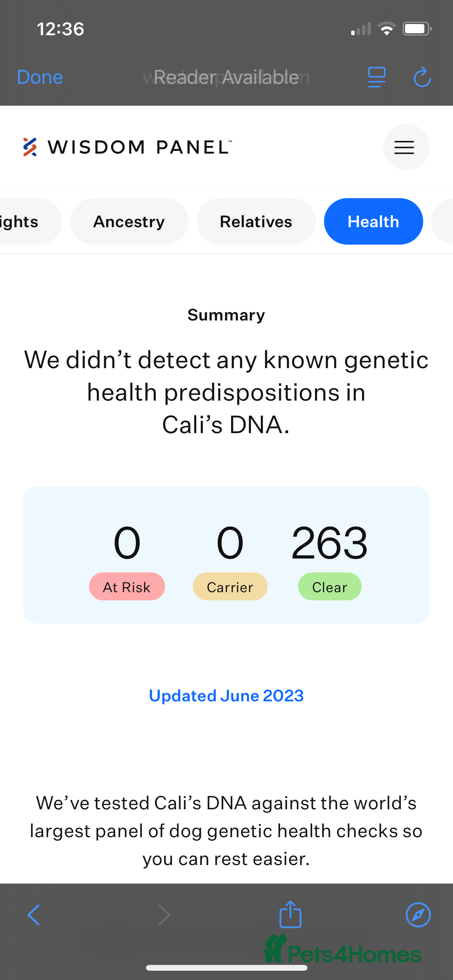Click the Wisdom Panel logo
The width and height of the screenshot is (453, 980).
tap(127, 147)
